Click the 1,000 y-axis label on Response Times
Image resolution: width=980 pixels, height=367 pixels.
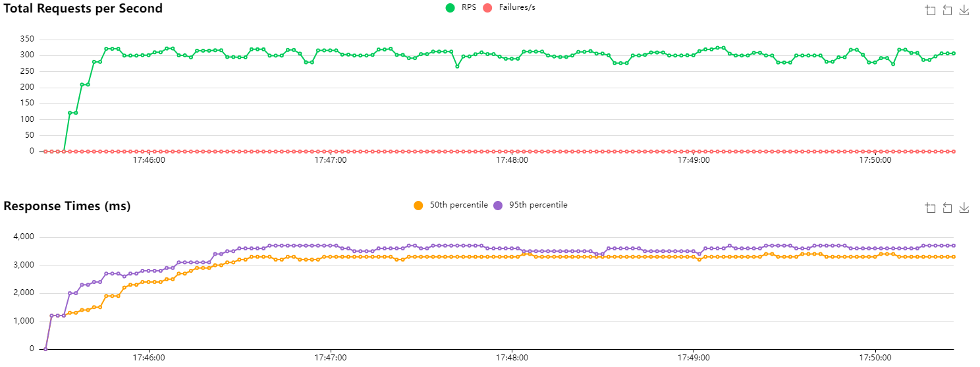click(x=24, y=321)
